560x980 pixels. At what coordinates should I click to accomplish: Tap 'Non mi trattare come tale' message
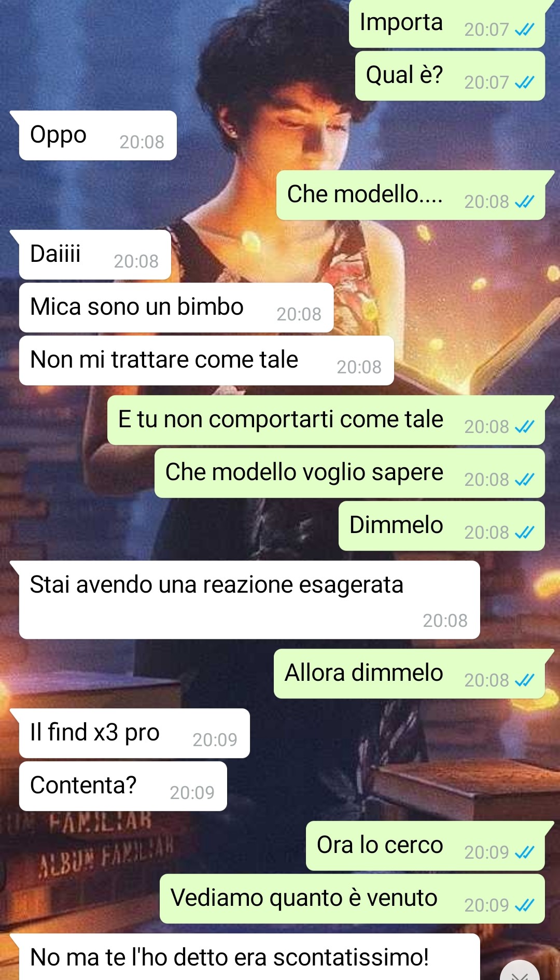pyautogui.click(x=206, y=360)
